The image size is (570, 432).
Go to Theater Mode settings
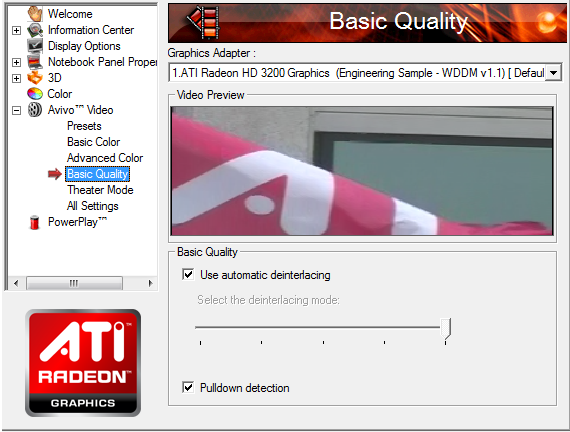coord(100,190)
